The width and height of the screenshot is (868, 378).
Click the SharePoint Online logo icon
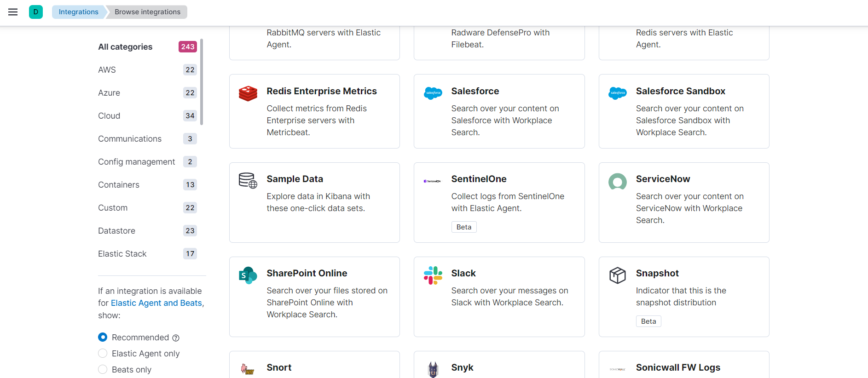coord(248,275)
